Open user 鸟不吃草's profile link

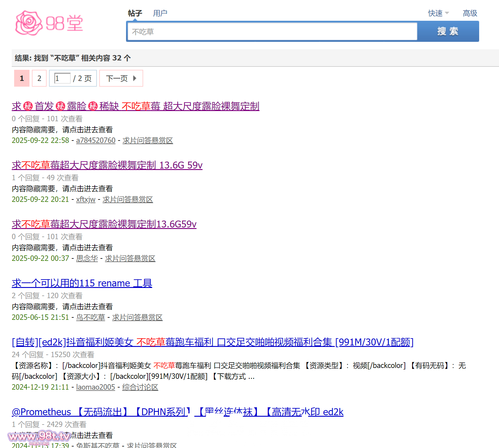[91, 317]
